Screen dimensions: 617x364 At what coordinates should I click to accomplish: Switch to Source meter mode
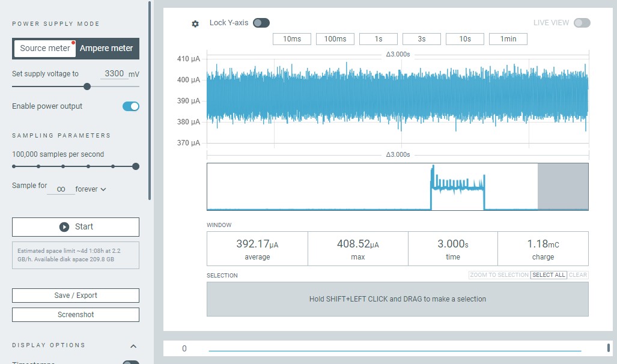[45, 49]
